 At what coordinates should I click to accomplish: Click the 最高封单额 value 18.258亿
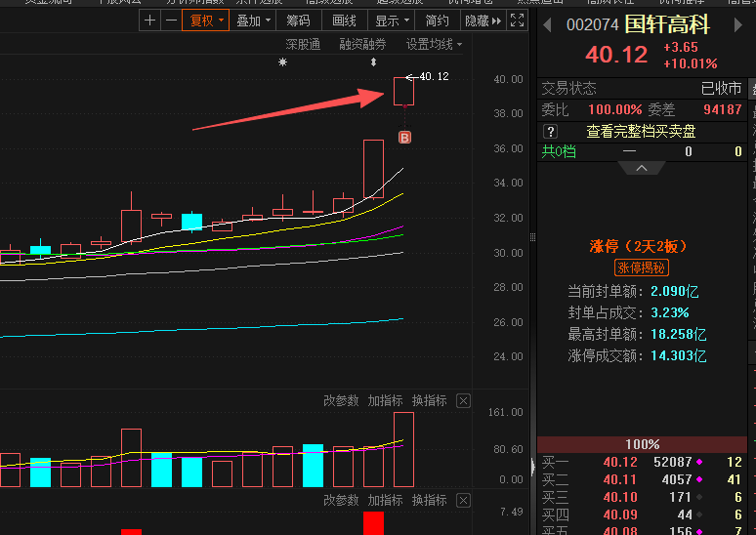coord(679,334)
